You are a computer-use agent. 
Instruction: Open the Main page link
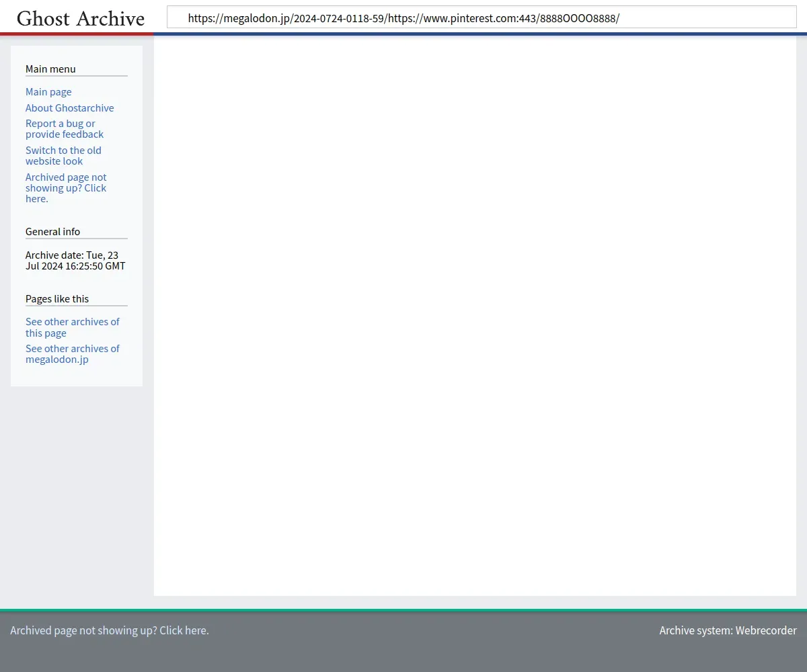(x=48, y=92)
